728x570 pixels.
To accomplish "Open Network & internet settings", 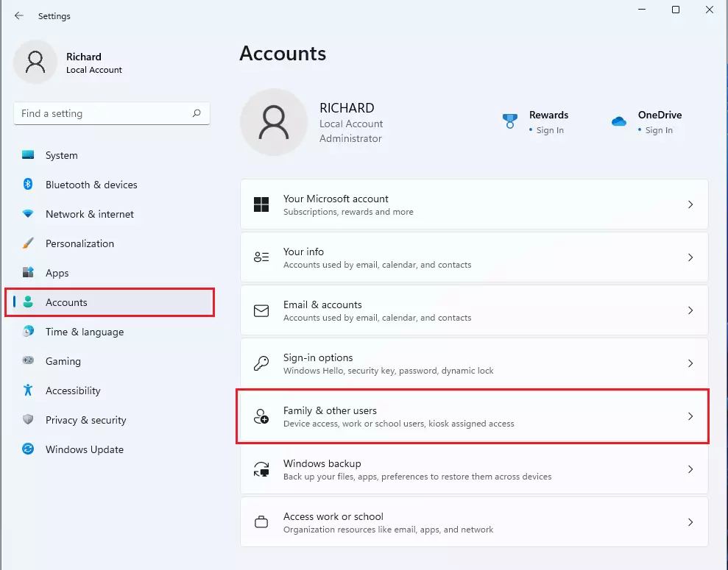I will 110,214.
